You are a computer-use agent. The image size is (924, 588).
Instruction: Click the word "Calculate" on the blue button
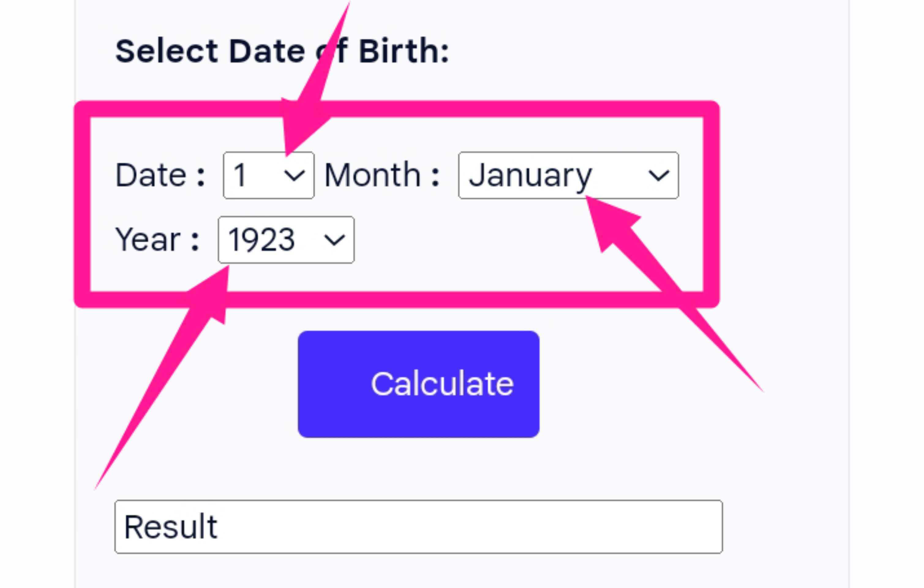pyautogui.click(x=442, y=384)
